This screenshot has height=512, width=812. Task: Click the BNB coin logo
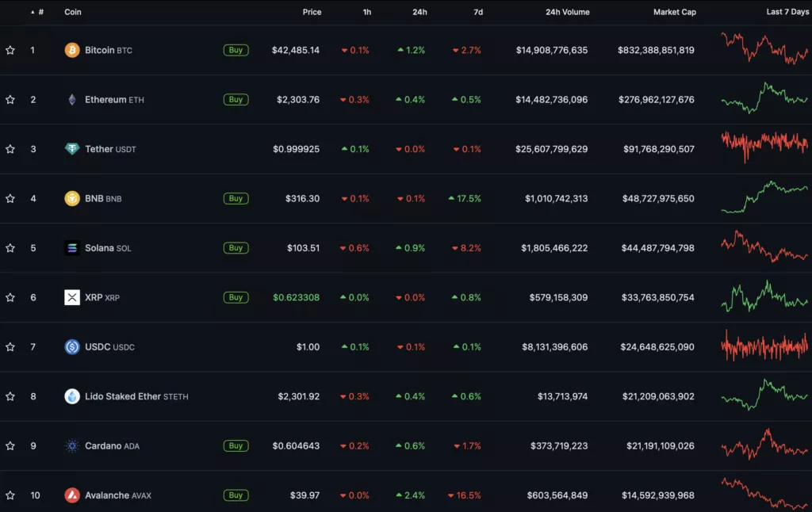[x=72, y=198]
